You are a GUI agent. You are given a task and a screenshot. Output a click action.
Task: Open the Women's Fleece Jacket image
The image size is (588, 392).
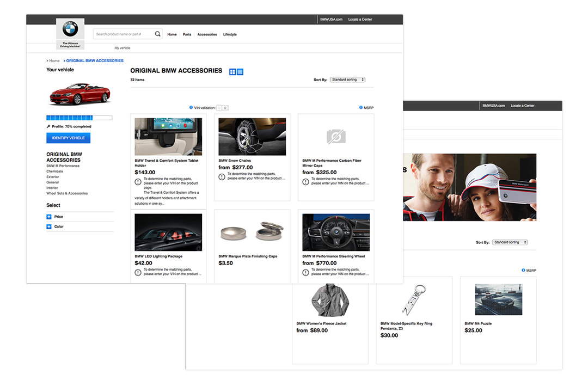(x=330, y=300)
